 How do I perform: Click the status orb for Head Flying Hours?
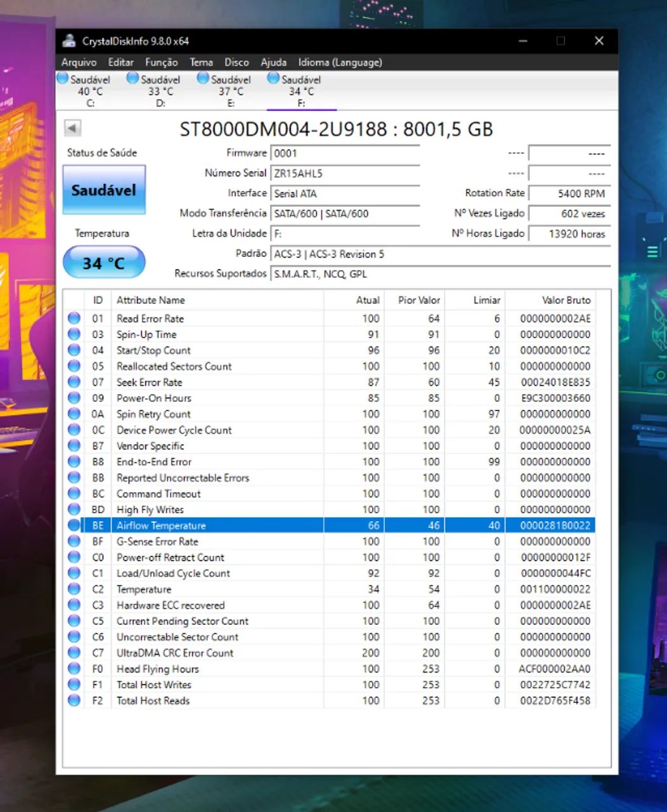pos(74,669)
